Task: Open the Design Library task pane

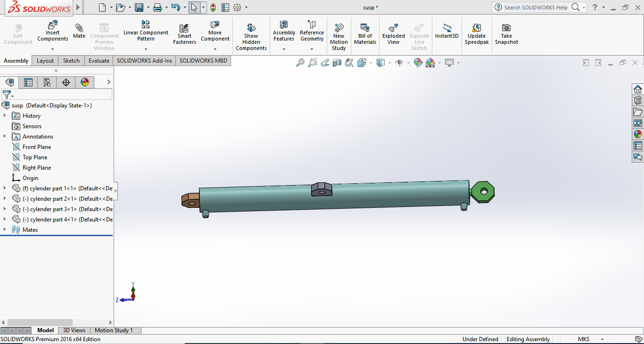Action: click(x=638, y=100)
